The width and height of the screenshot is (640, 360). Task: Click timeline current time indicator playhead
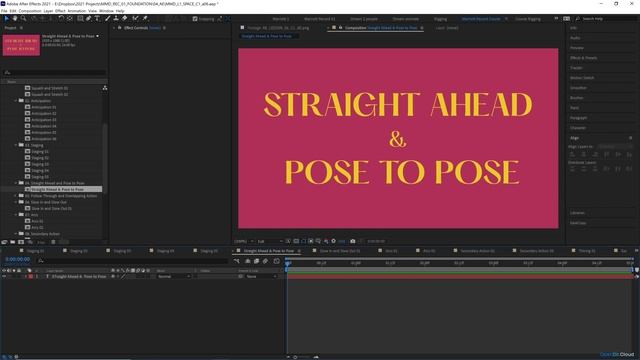point(287,263)
